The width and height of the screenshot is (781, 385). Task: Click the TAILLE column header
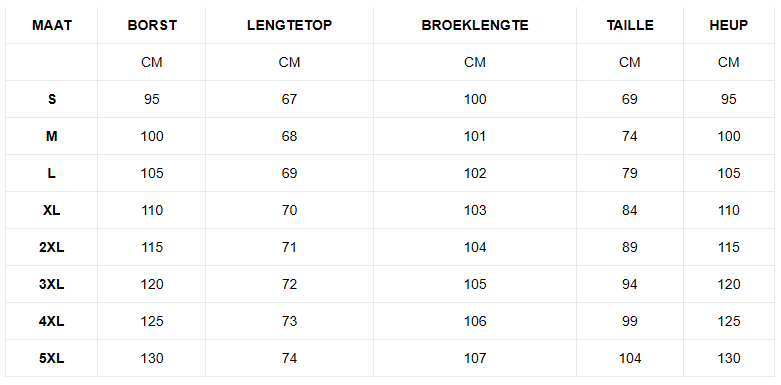pos(630,25)
